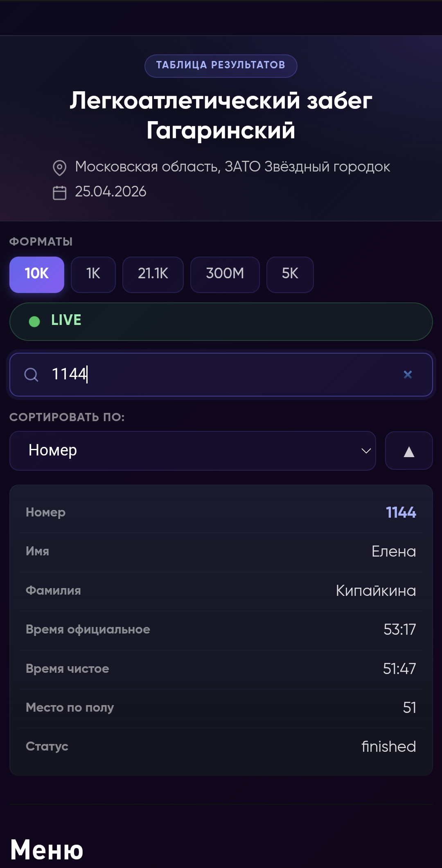Image resolution: width=442 pixels, height=868 pixels.
Task: Click the calendar icon next to the date
Action: [60, 192]
